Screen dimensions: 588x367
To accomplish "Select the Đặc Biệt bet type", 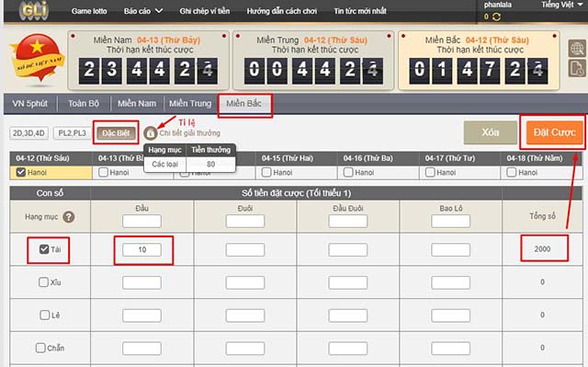I will click(116, 133).
